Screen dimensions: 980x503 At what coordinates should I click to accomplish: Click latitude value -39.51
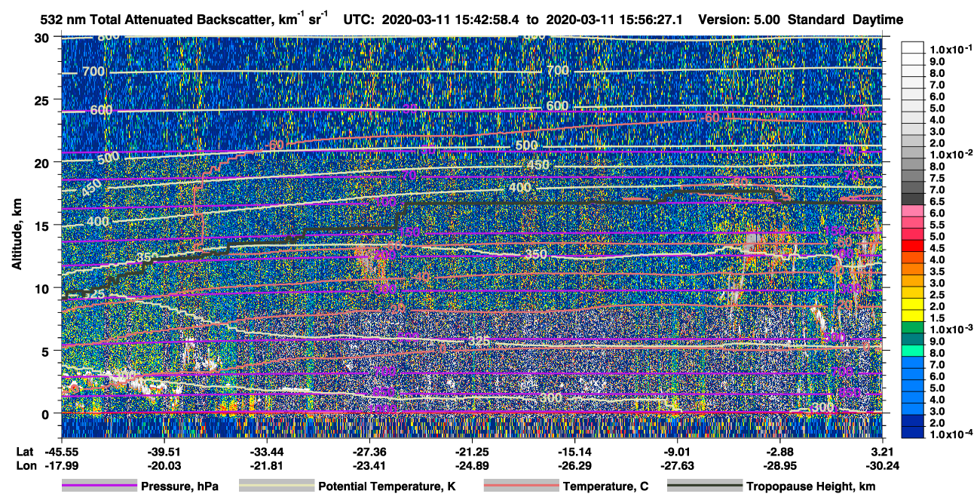coord(164,451)
